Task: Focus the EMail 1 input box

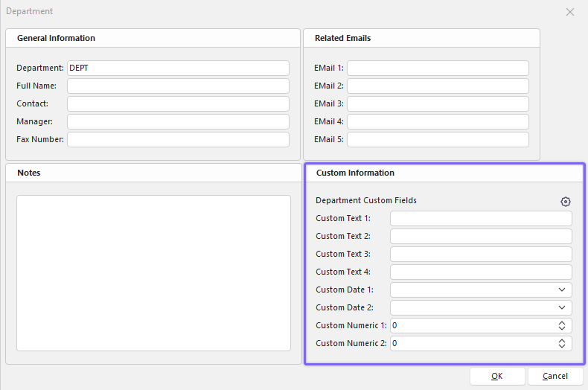Action: pos(438,68)
